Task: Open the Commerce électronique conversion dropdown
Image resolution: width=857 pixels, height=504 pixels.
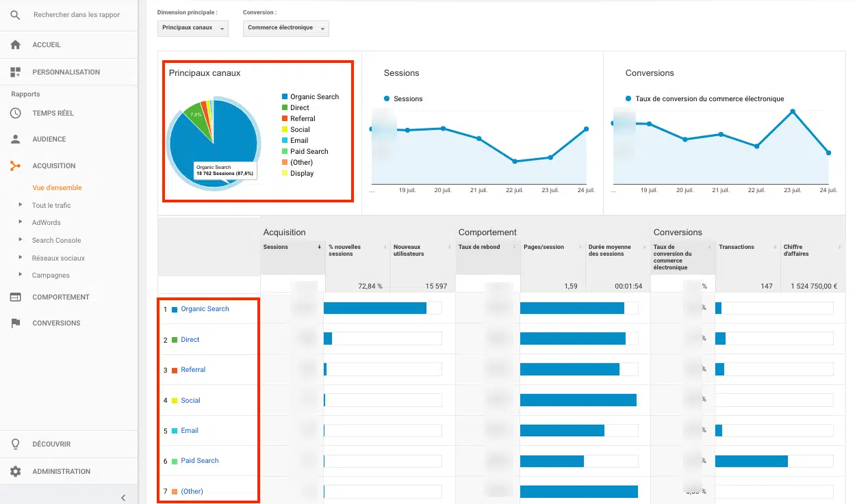Action: tap(286, 28)
